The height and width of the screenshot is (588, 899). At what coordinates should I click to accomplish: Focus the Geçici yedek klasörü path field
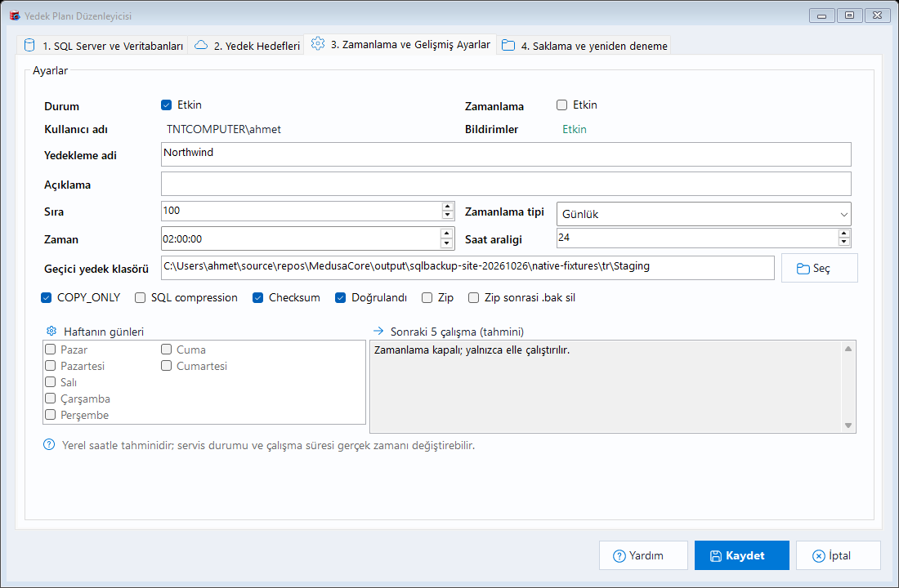[467, 268]
